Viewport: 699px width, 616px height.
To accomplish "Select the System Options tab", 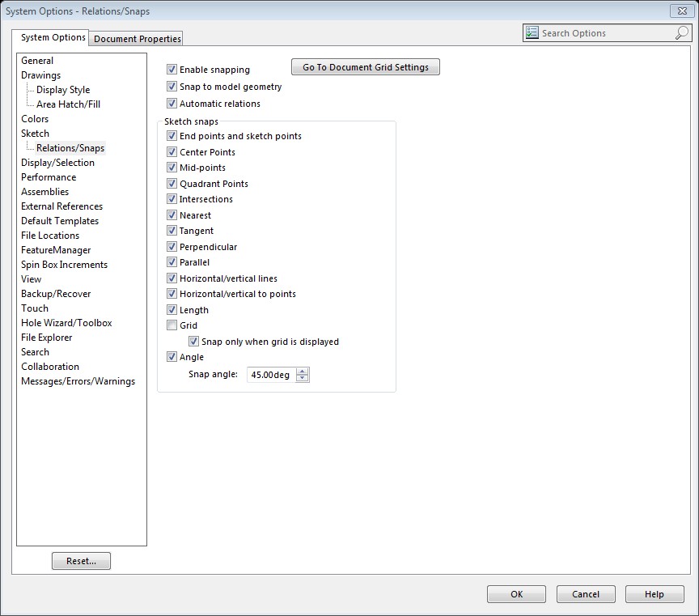I will (53, 38).
